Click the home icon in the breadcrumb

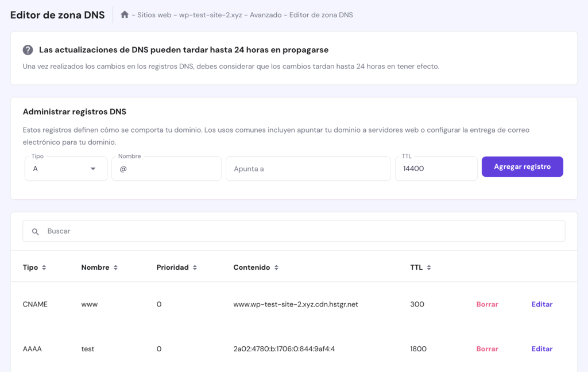click(124, 15)
